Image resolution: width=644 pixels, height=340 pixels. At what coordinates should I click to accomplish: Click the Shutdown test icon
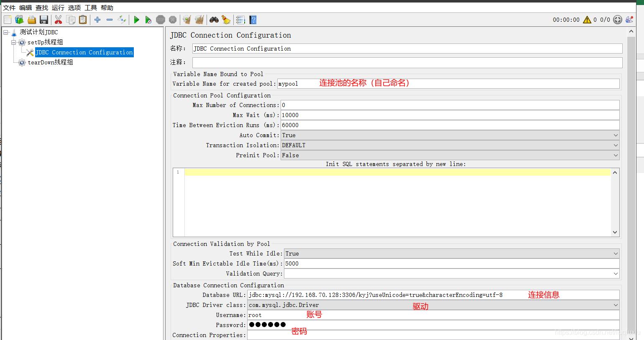point(173,20)
